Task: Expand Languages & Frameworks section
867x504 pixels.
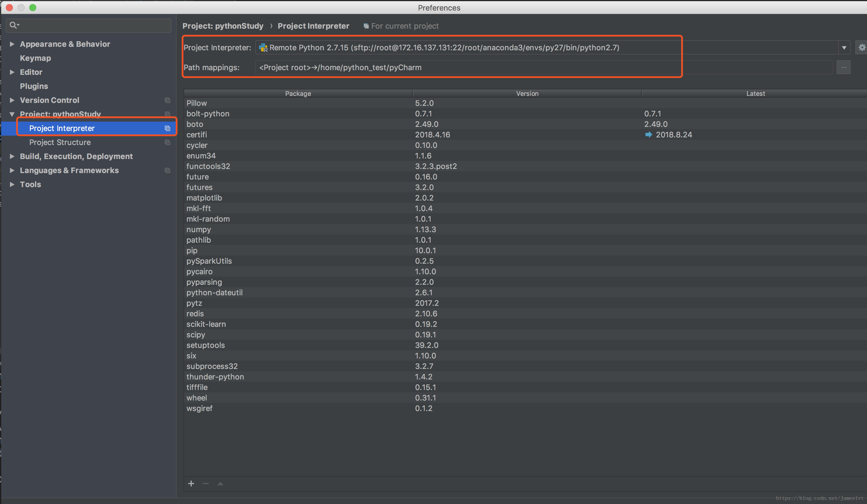Action: [x=12, y=170]
